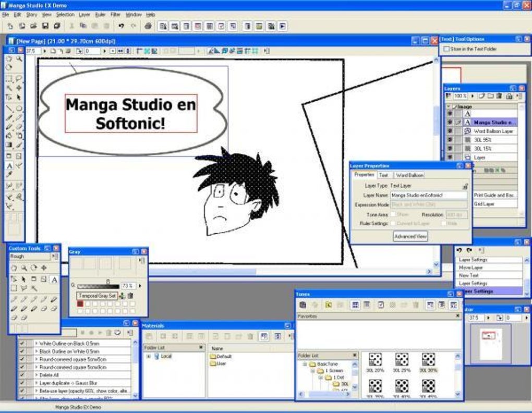Click the Temporal Gray Set button

(98, 296)
